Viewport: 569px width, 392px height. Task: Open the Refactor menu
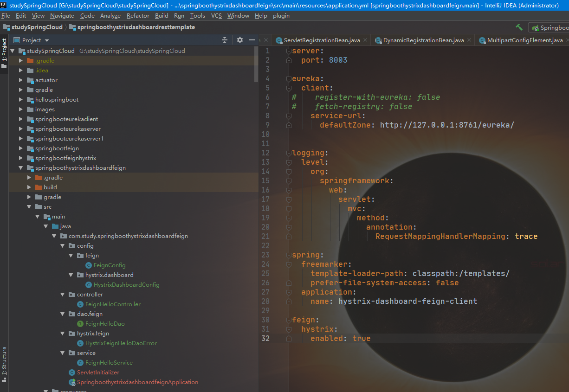coord(138,16)
